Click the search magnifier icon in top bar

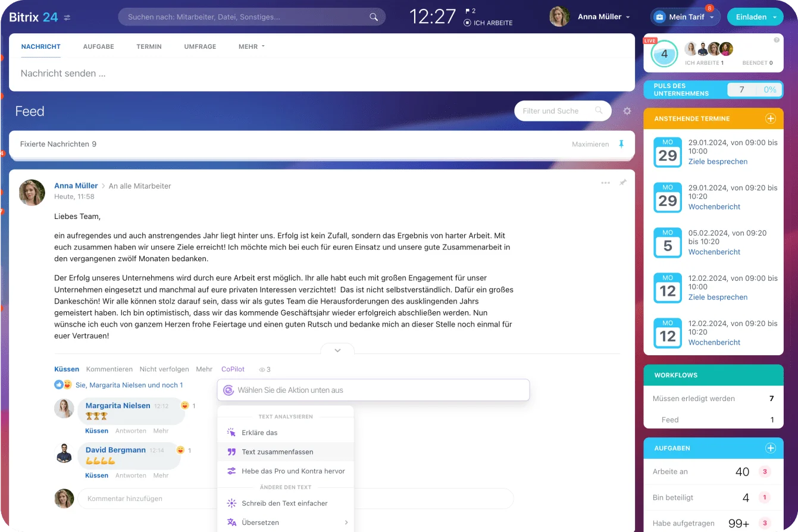374,17
